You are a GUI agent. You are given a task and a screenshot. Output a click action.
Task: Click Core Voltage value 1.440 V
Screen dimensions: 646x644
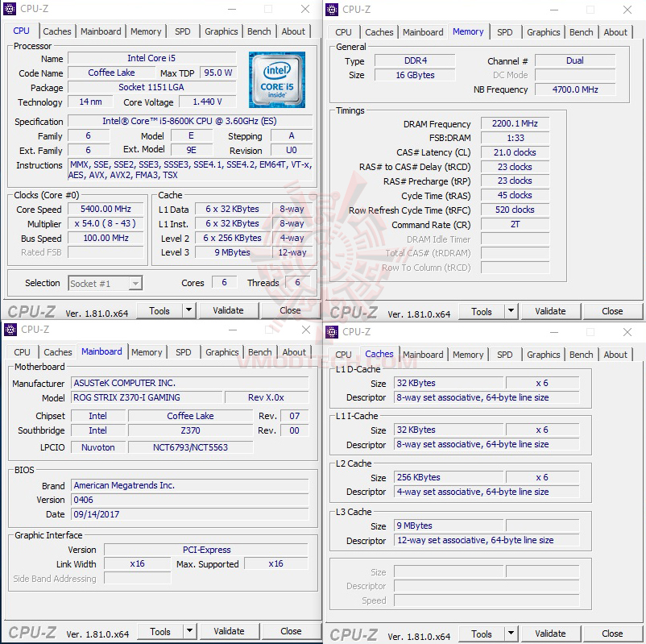pyautogui.click(x=207, y=102)
